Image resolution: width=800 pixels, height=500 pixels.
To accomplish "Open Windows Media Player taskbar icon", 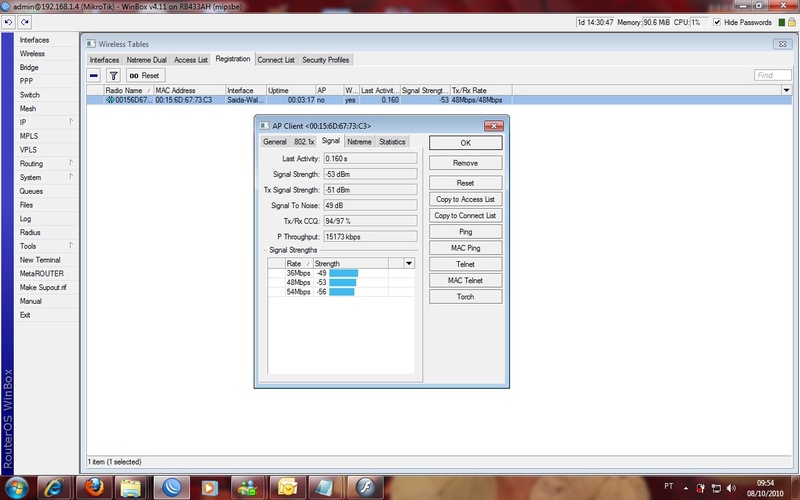I will pyautogui.click(x=210, y=487).
